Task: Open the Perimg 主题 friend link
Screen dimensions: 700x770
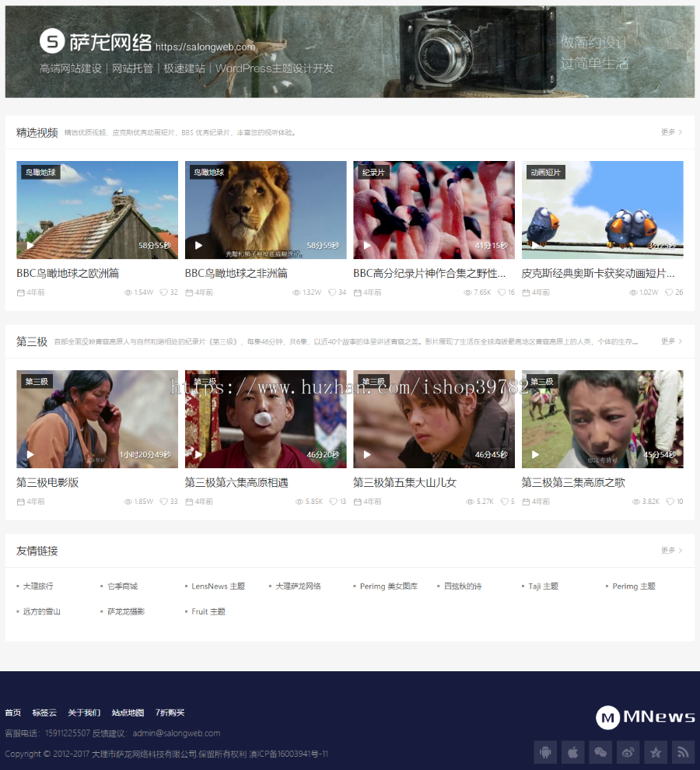Action: coord(634,586)
